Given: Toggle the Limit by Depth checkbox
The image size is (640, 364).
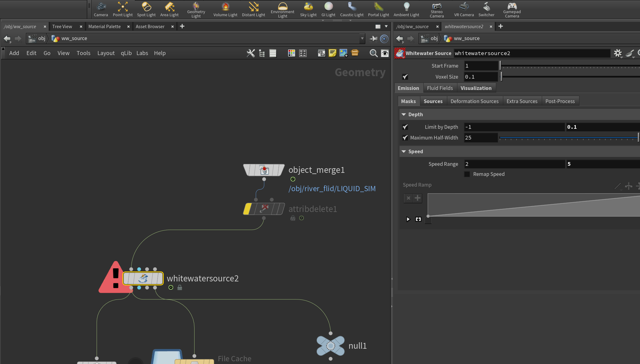Looking at the screenshot, I should [x=405, y=127].
